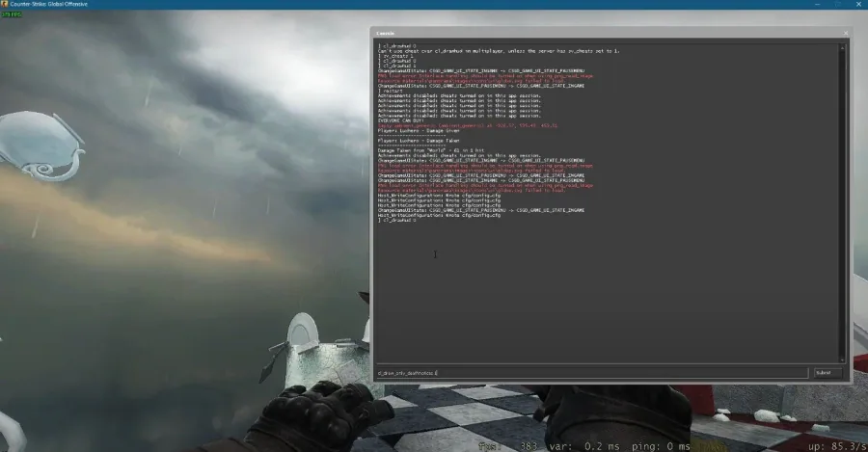Click the net graph 'up: 85.3/s' readout

(837, 446)
